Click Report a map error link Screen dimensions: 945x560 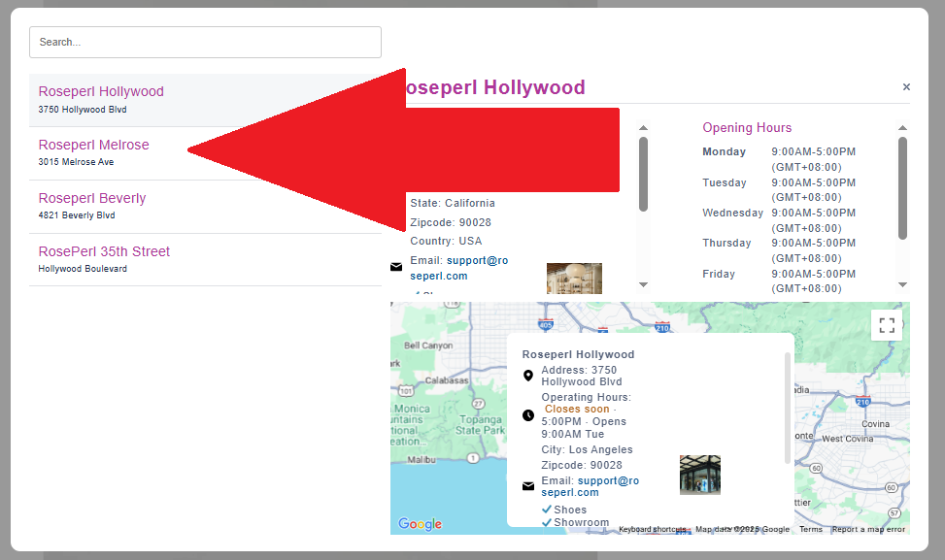868,529
